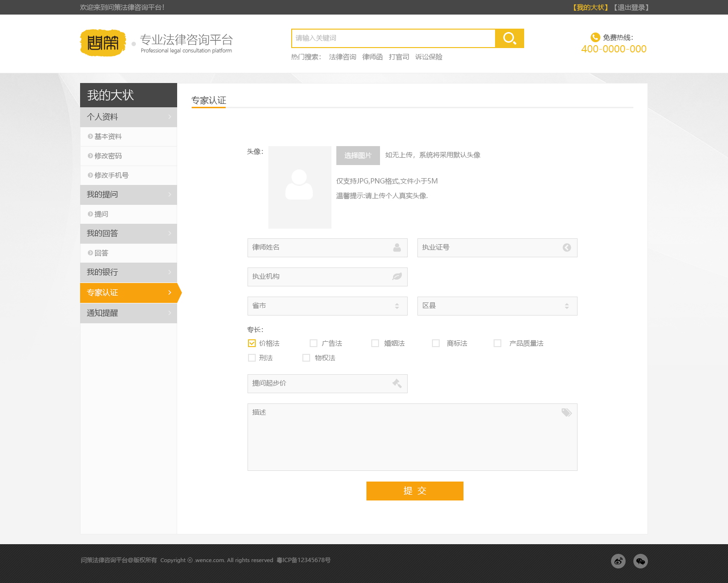Click hotline number 400-0000-000
Screen dimensions: 728x583
(x=614, y=49)
